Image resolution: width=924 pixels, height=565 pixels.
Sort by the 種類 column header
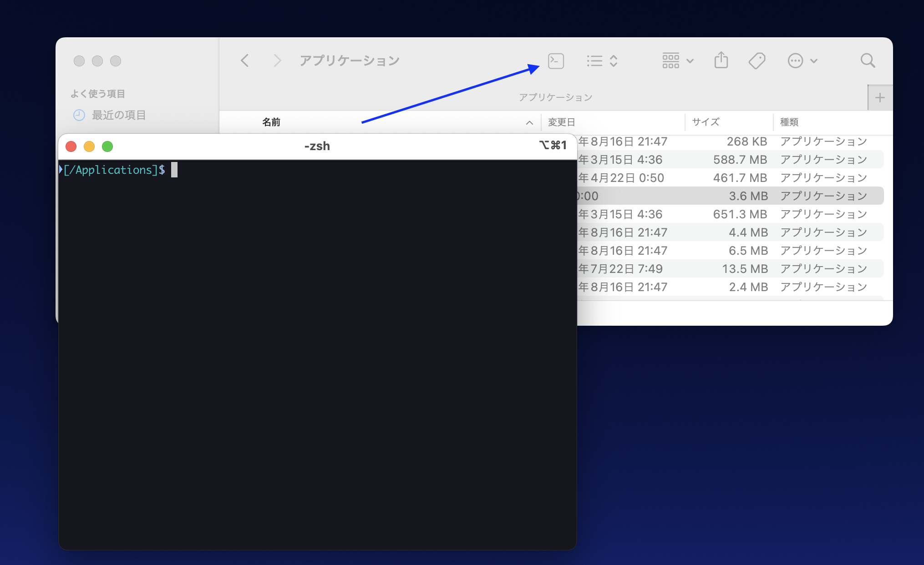[x=789, y=122]
